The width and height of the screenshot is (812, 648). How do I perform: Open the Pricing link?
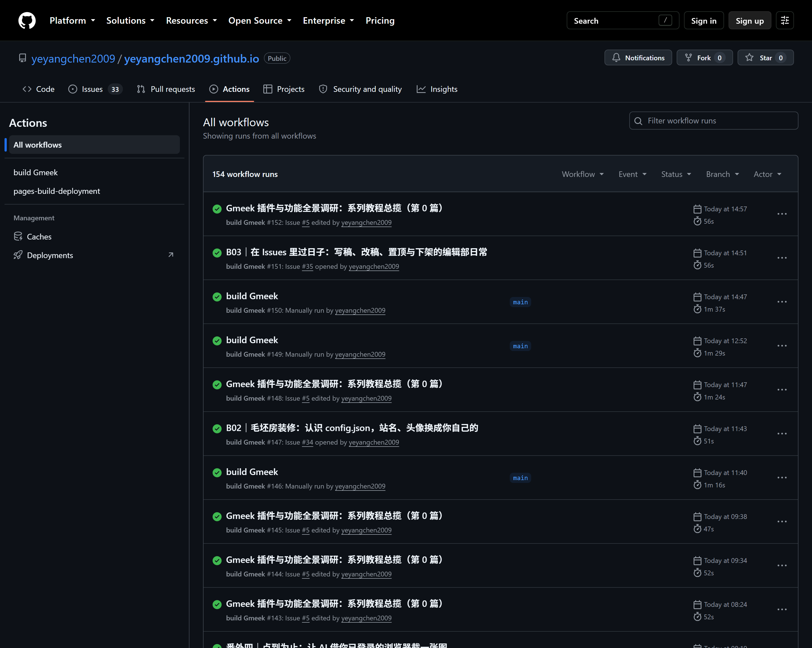(380, 21)
